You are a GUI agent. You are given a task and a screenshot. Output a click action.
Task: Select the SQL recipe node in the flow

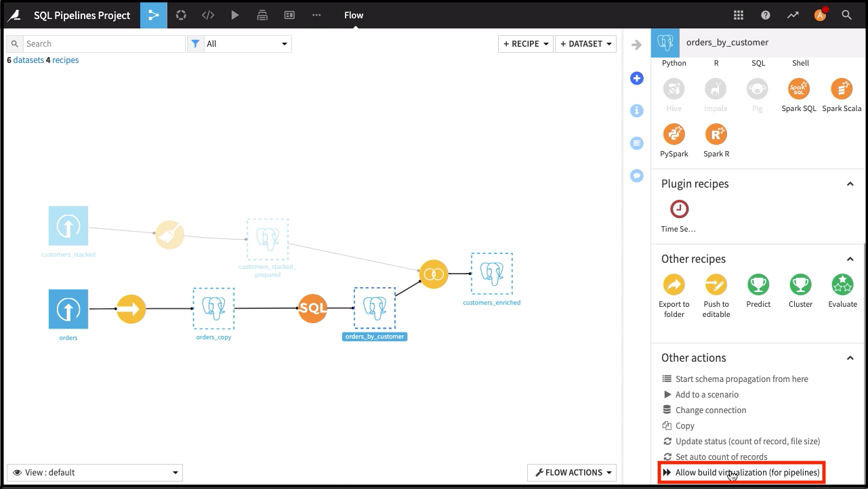point(312,308)
